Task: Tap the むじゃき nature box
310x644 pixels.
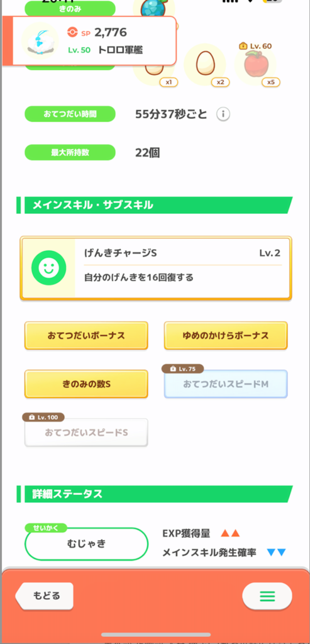Action: (x=86, y=544)
